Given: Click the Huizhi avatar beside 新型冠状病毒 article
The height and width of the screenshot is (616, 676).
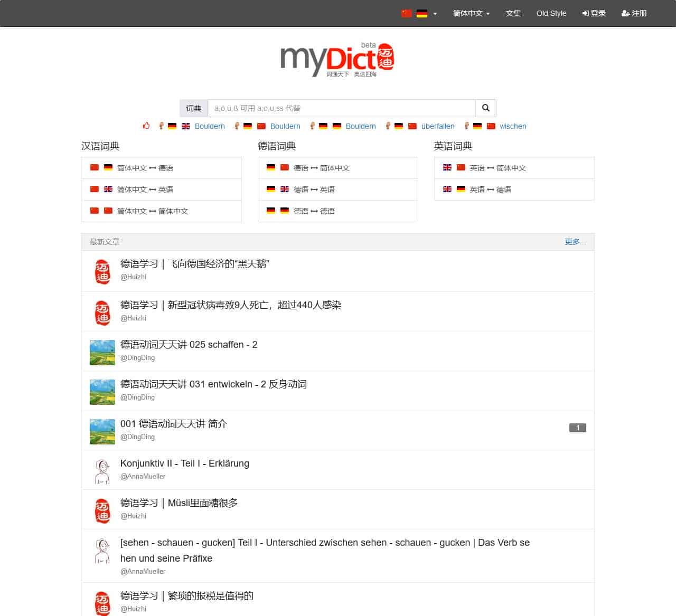Looking at the screenshot, I should point(102,312).
